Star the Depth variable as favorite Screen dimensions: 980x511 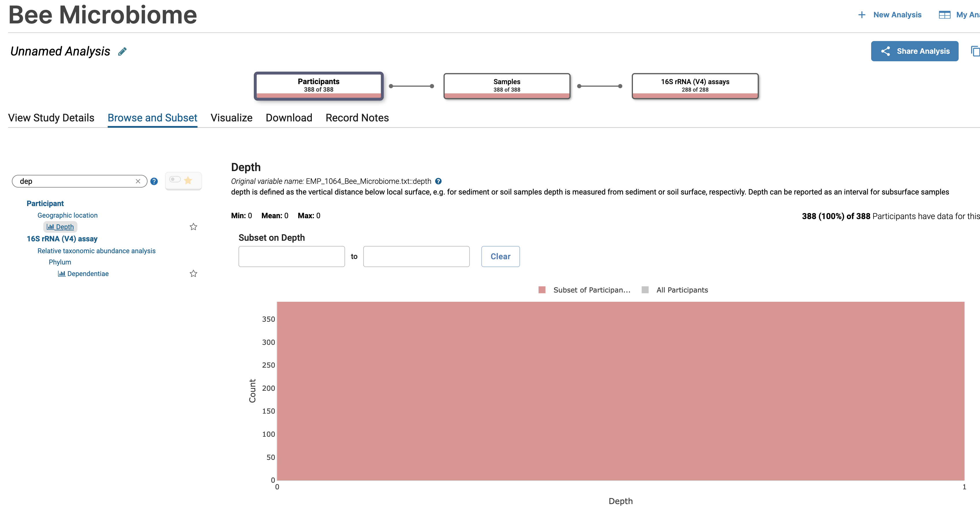tap(193, 227)
